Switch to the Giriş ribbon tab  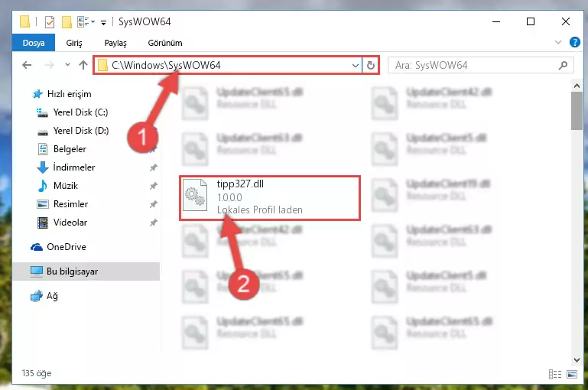74,43
